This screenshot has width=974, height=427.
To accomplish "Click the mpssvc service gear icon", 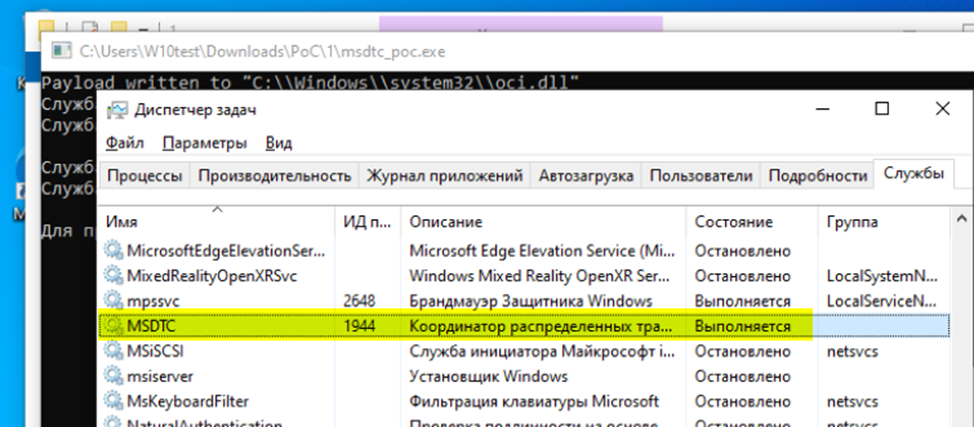I will [114, 301].
